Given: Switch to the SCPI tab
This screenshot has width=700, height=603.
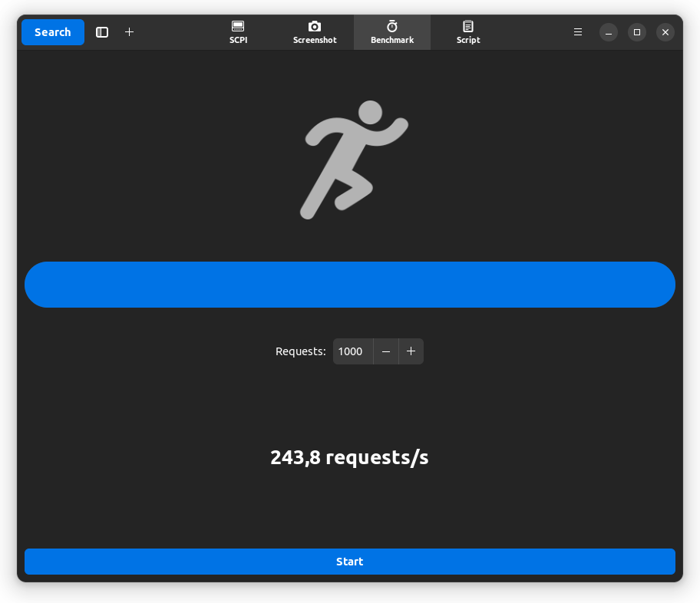Looking at the screenshot, I should [238, 32].
